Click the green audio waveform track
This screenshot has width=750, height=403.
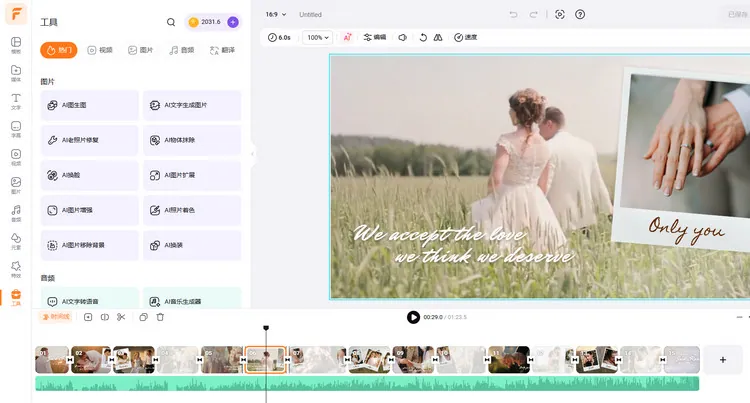[367, 383]
